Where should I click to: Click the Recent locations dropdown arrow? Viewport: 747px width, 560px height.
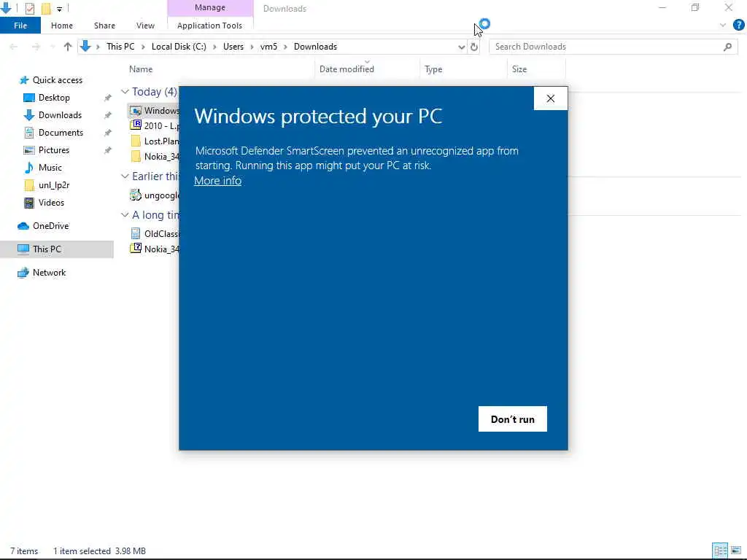pyautogui.click(x=53, y=47)
